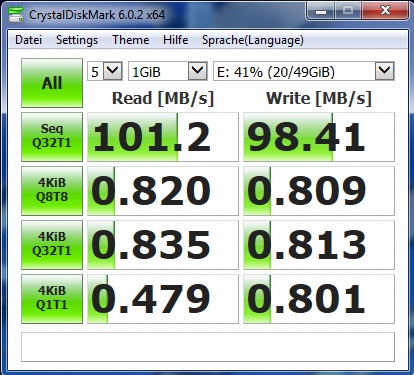Open the Settings menu
Screen dimensions: 414x375
tap(77, 40)
